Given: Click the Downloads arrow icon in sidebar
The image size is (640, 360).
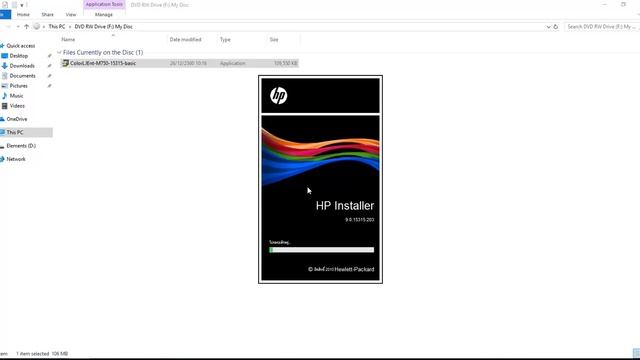Looking at the screenshot, I should point(4,66).
